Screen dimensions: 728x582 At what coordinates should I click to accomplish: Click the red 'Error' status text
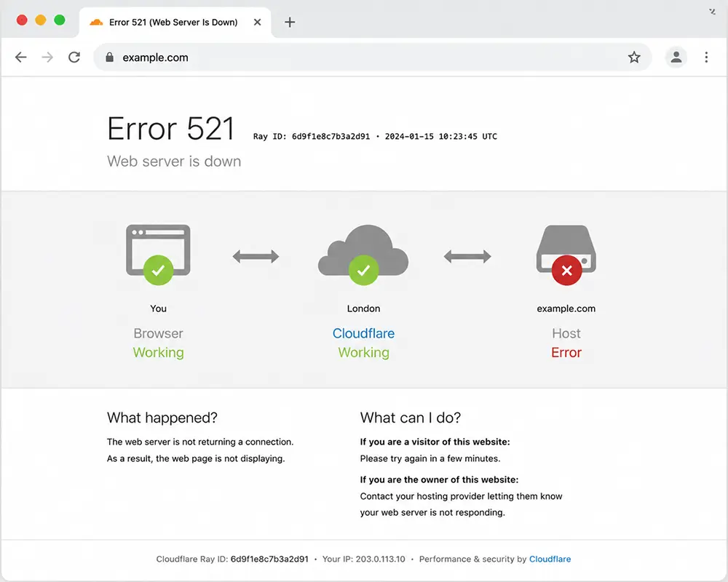click(566, 353)
